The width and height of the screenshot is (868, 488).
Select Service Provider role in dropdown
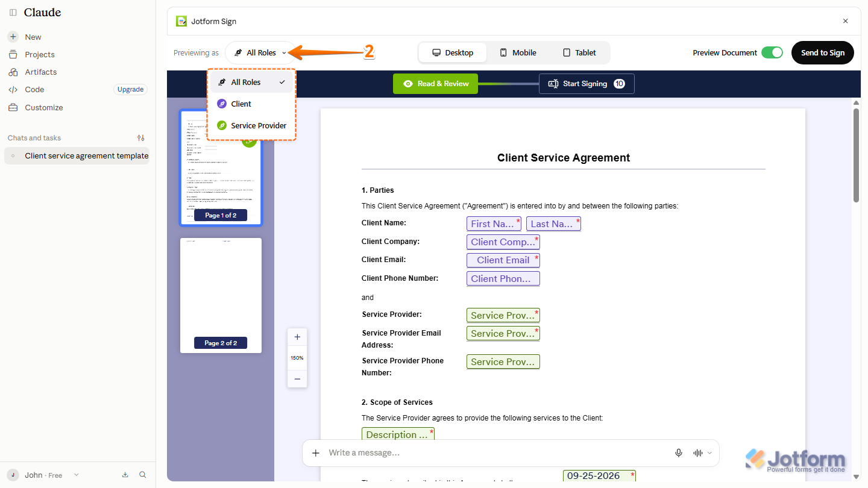(x=251, y=125)
